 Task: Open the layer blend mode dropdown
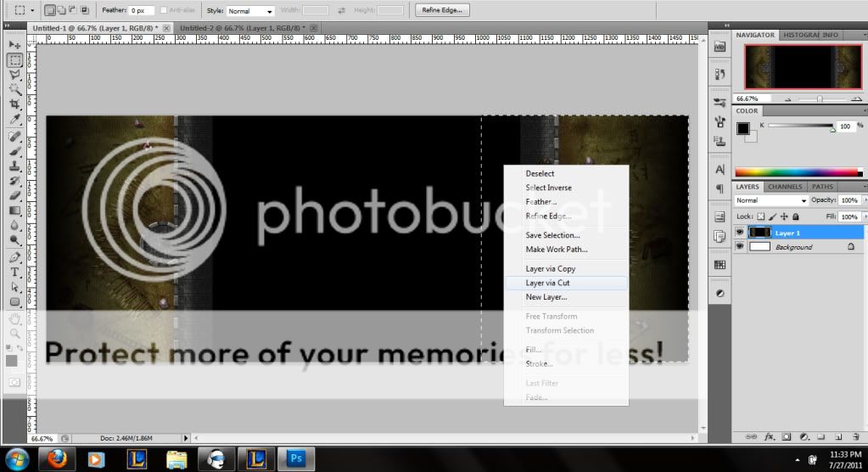pos(771,200)
